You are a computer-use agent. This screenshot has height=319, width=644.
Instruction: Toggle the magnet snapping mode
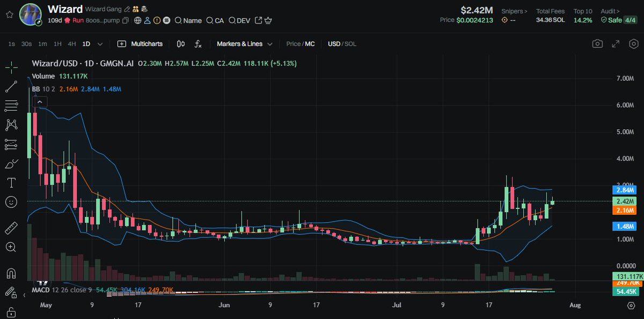11,273
